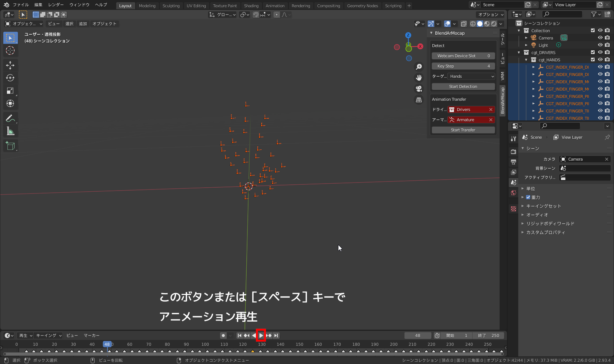The width and height of the screenshot is (614, 364).
Task: Open the Output properties tab
Action: [x=513, y=162]
